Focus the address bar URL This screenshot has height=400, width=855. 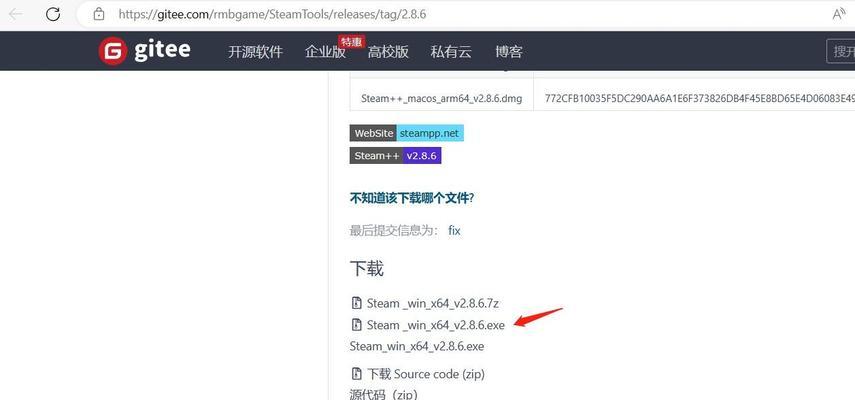pos(272,14)
